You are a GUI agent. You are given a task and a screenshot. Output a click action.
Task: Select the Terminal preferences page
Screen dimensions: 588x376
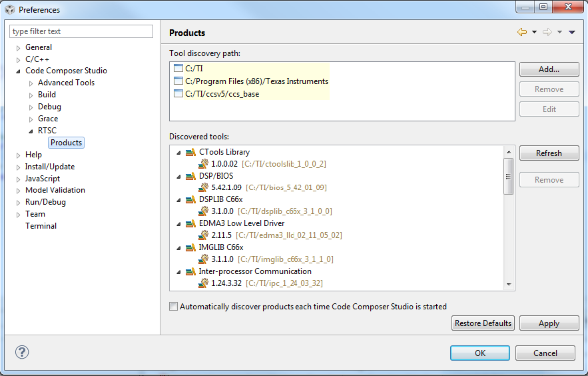(41, 226)
